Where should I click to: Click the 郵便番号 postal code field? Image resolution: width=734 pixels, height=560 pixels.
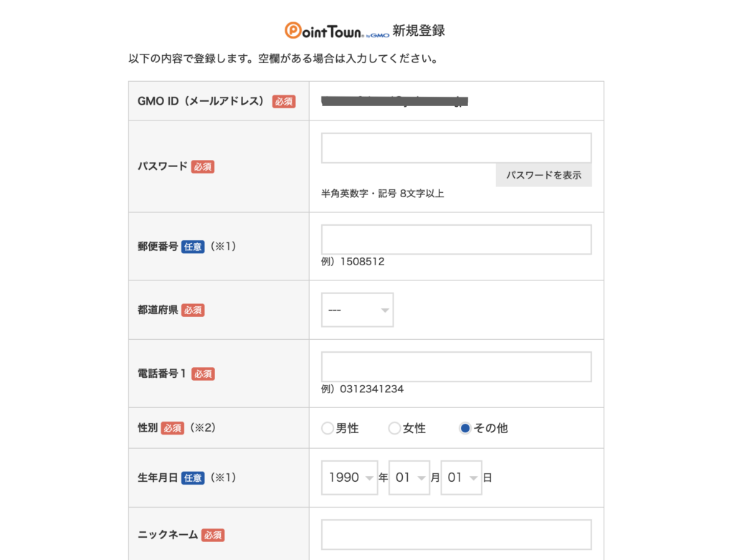(456, 239)
